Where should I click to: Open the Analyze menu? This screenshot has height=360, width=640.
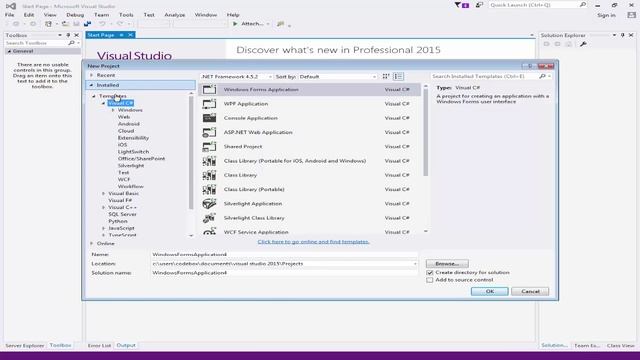tap(175, 15)
